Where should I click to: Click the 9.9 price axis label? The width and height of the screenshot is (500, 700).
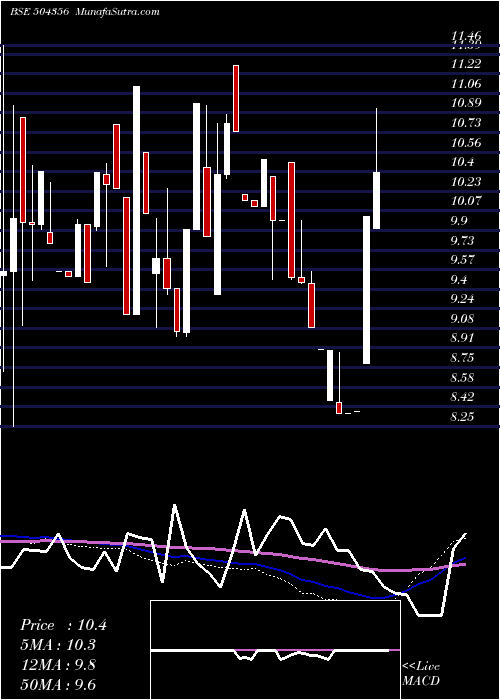(x=459, y=221)
